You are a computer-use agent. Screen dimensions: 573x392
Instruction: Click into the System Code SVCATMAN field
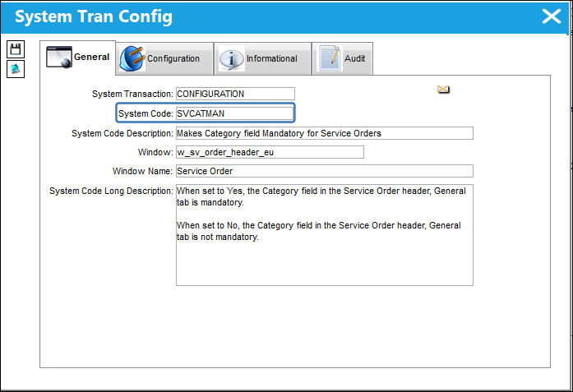[x=234, y=113]
